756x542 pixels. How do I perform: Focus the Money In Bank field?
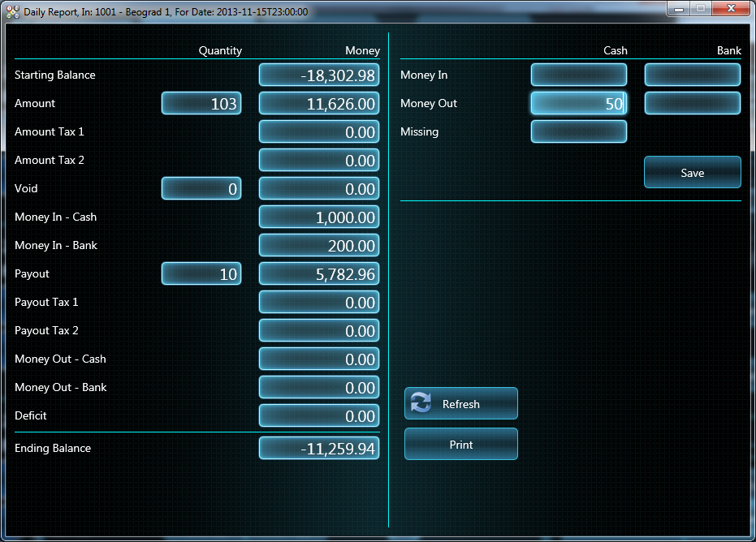click(693, 75)
